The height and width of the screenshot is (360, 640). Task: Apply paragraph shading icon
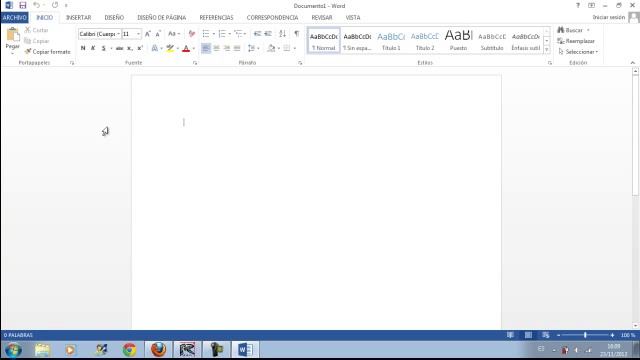271,48
